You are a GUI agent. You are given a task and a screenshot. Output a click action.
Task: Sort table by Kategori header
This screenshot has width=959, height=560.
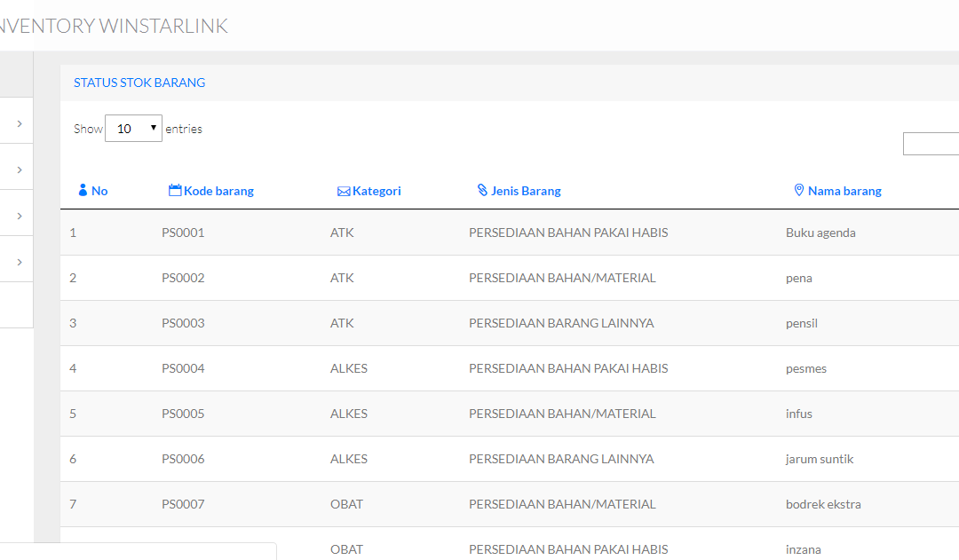coord(376,191)
